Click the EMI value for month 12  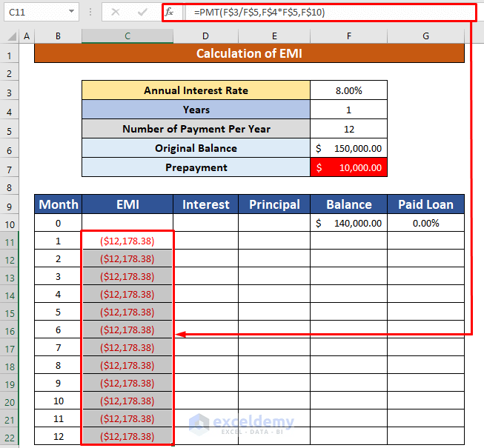point(127,436)
